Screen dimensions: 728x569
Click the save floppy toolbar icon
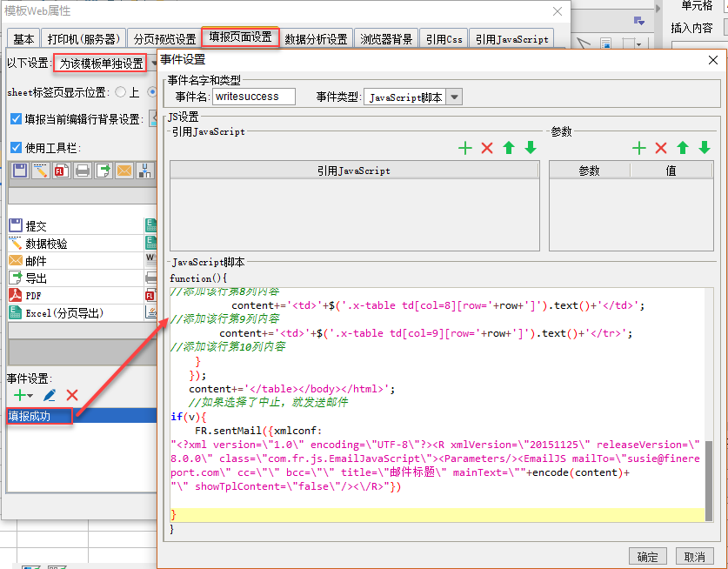[x=20, y=171]
